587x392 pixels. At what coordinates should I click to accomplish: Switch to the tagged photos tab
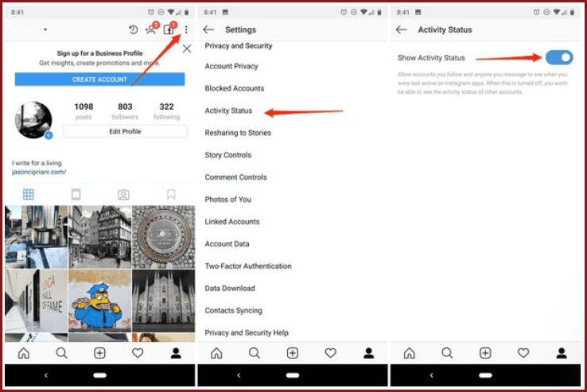tap(123, 194)
